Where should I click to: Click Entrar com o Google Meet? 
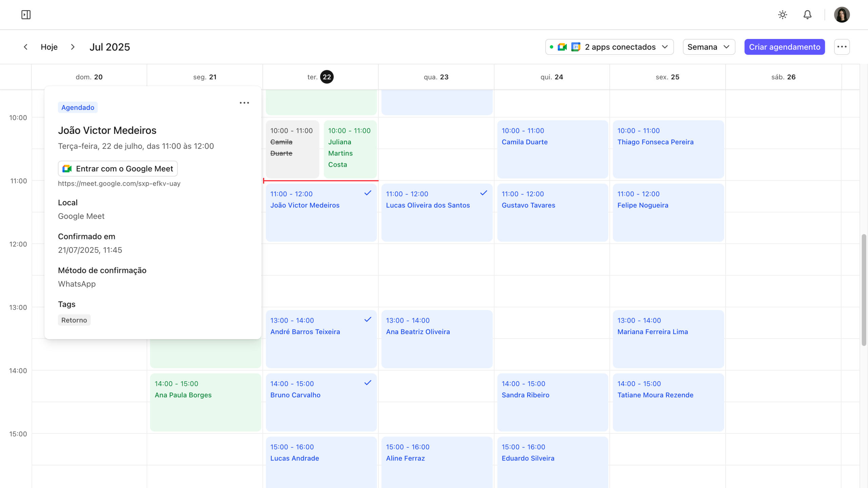pyautogui.click(x=118, y=168)
